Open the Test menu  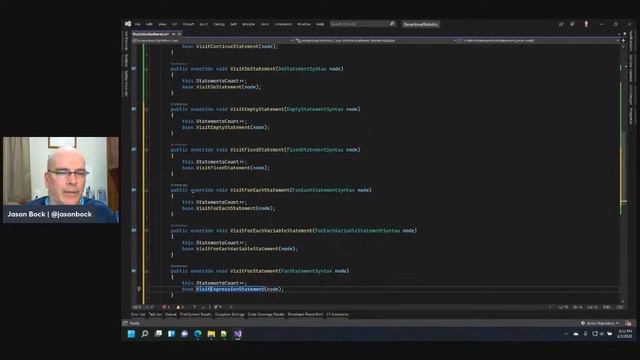point(233,24)
